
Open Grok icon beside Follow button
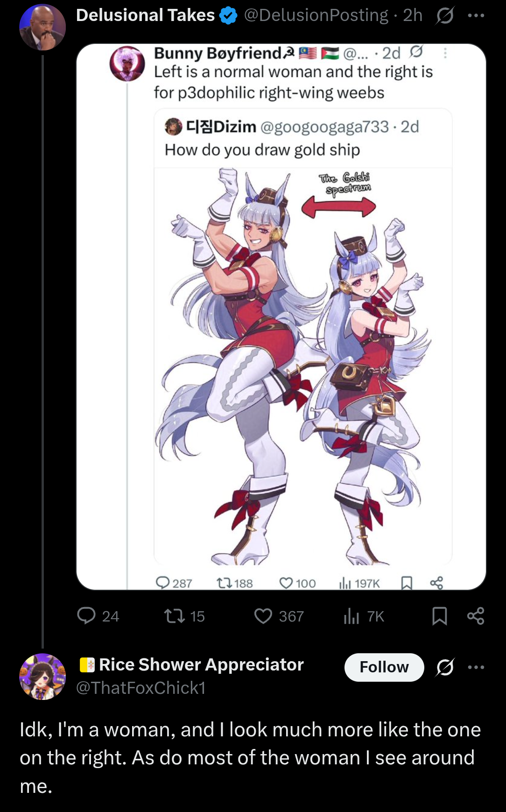point(445,667)
